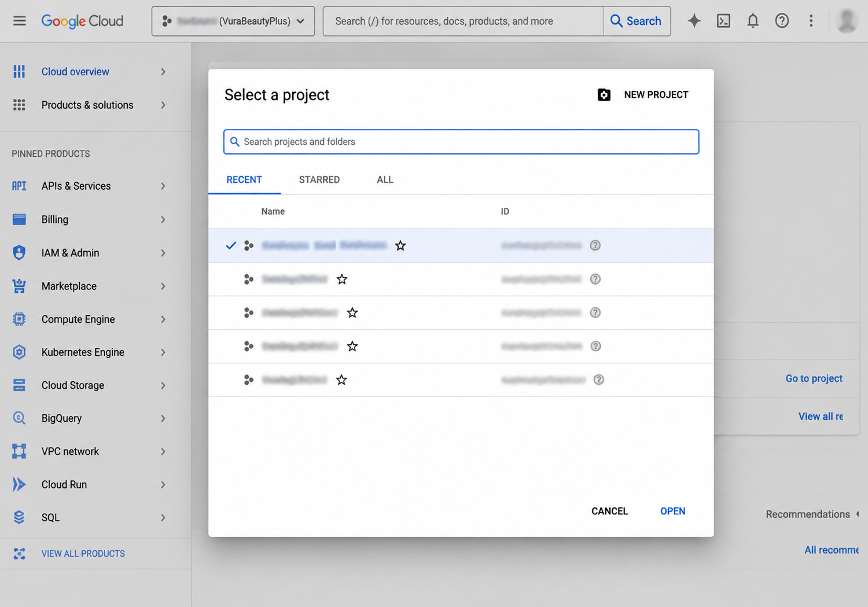Star the second project in list
Image resolution: width=868 pixels, height=607 pixels.
coord(342,279)
